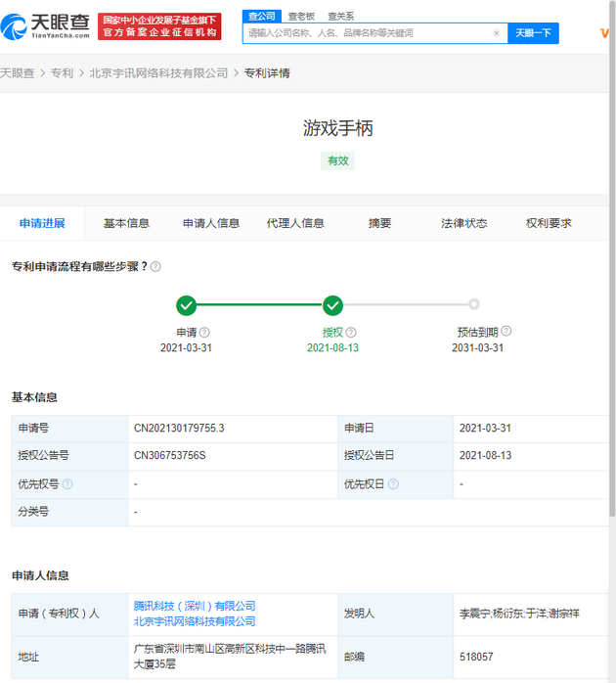Click the red 官方备案企业征信机构 banner

click(x=159, y=26)
